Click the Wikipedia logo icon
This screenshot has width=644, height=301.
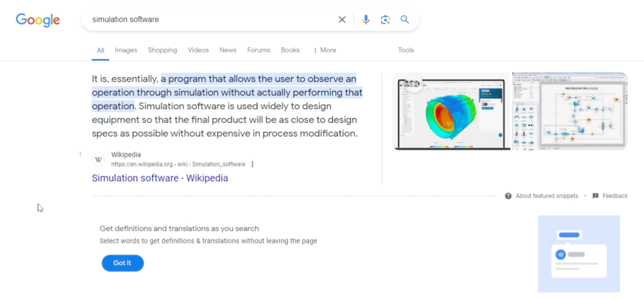pos(98,159)
